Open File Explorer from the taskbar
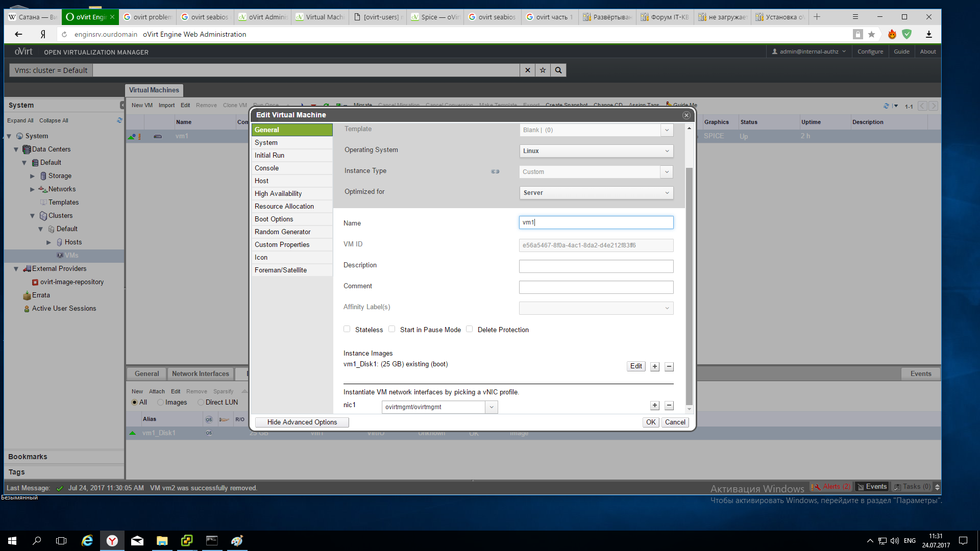Viewport: 980px width, 551px height. (x=162, y=540)
